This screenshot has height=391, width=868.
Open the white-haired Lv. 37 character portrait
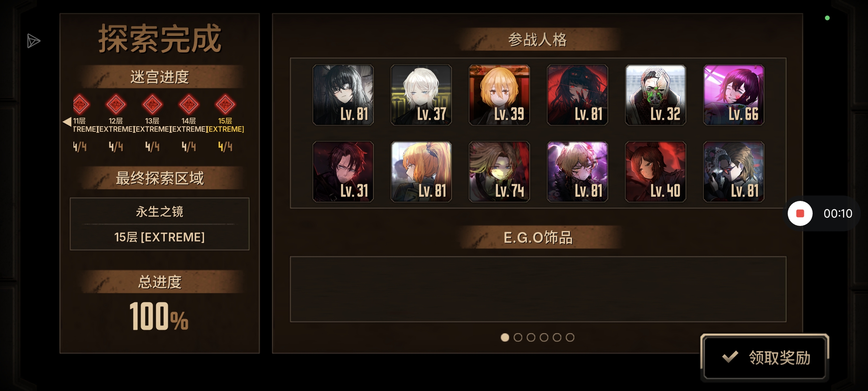tap(421, 95)
